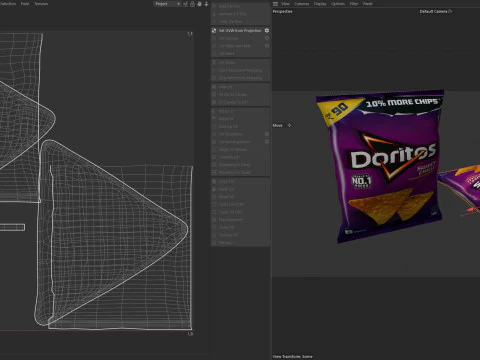Run Set UVW from Projection command

click(240, 30)
